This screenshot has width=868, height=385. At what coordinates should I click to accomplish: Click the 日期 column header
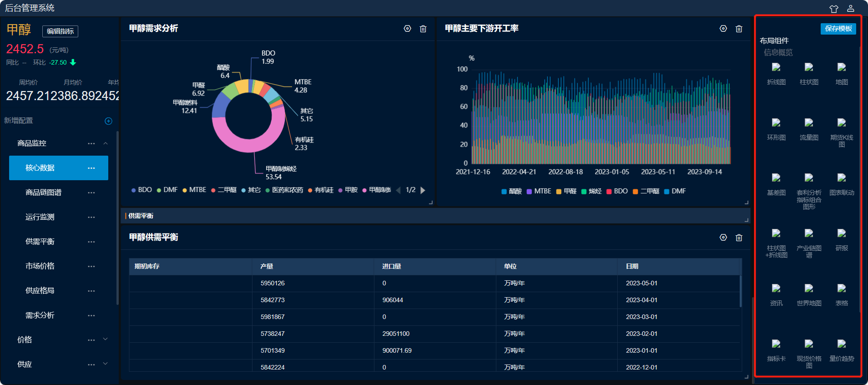(x=679, y=266)
